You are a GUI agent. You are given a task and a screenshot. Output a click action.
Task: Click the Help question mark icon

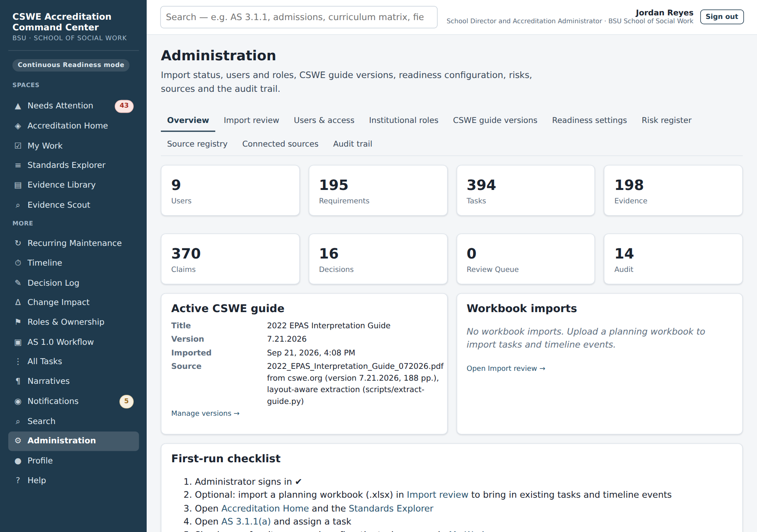(18, 480)
